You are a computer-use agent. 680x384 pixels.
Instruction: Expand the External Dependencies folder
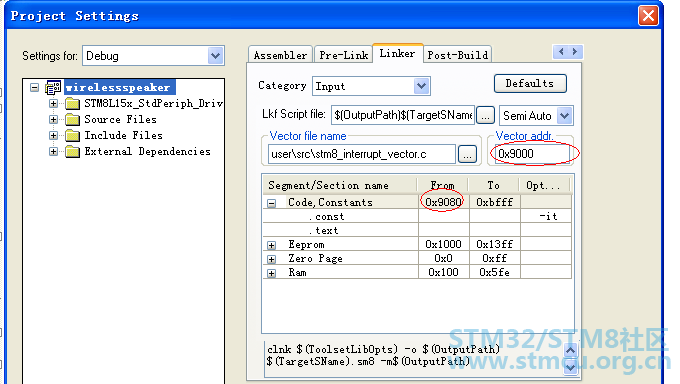point(53,151)
